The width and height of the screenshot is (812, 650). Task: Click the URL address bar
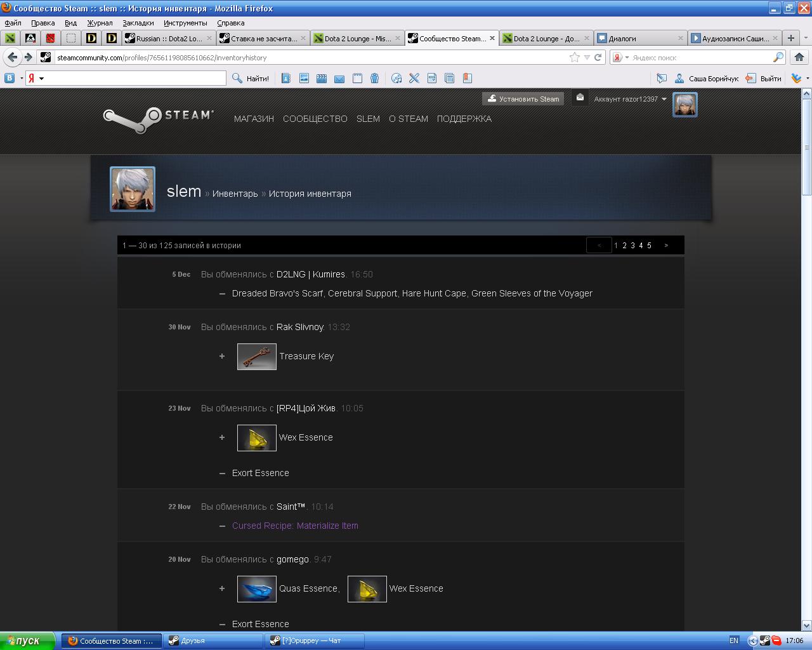coord(311,58)
